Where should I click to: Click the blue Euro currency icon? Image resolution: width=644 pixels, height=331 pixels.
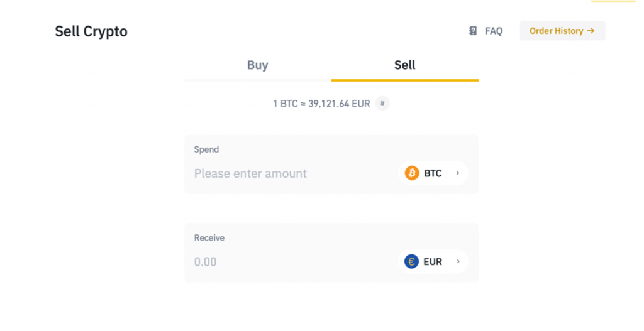[412, 261]
